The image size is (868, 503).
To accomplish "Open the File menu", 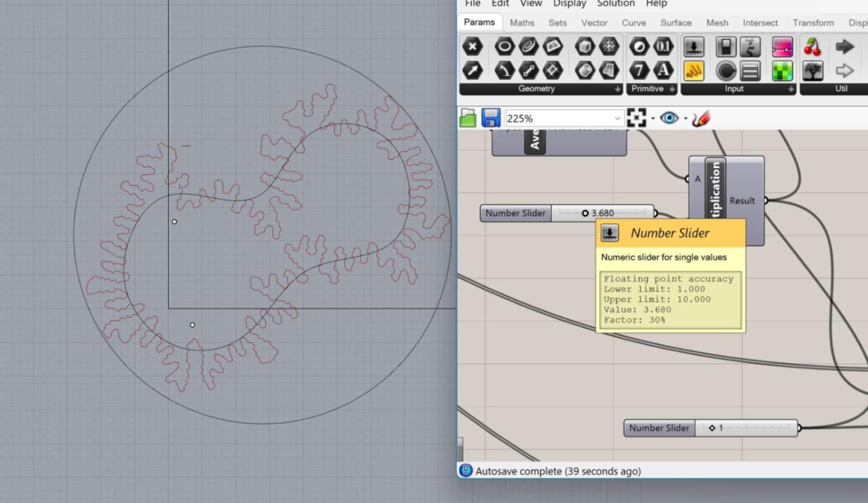I will click(x=472, y=4).
